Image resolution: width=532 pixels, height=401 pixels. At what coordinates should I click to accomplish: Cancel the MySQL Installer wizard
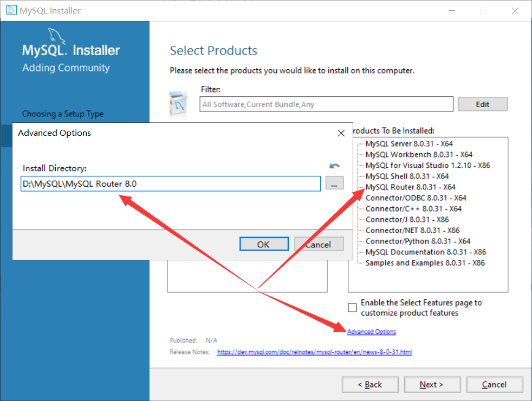click(495, 384)
